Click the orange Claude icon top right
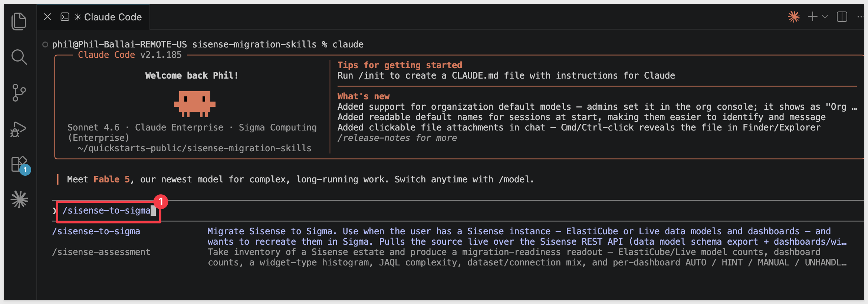Image resolution: width=868 pixels, height=304 pixels. [794, 17]
